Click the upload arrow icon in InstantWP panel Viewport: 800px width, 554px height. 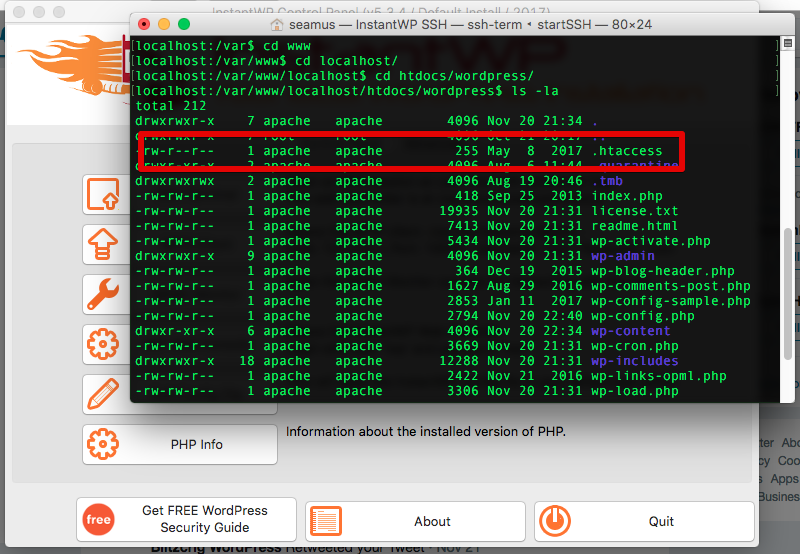[103, 244]
